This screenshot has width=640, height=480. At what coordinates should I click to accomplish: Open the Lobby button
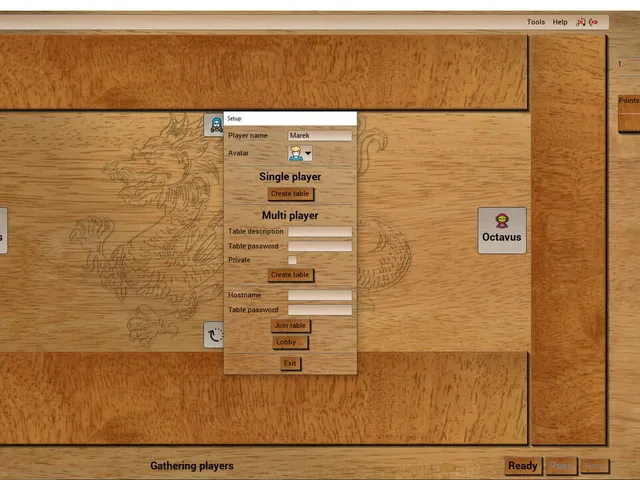[290, 342]
